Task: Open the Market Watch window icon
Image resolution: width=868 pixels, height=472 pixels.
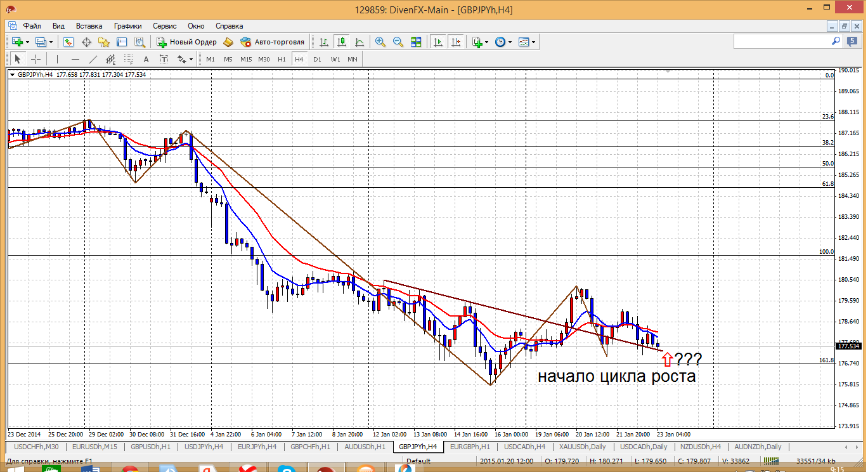Action: tap(68, 42)
